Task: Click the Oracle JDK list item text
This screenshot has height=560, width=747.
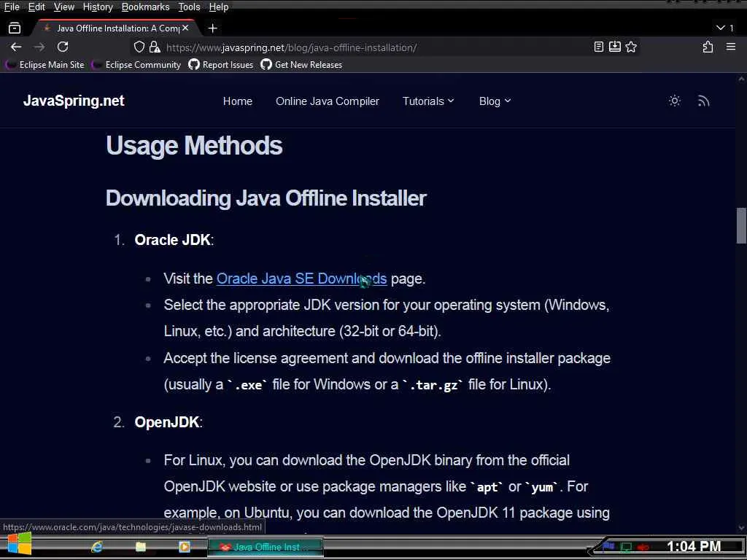Action: pyautogui.click(x=174, y=239)
